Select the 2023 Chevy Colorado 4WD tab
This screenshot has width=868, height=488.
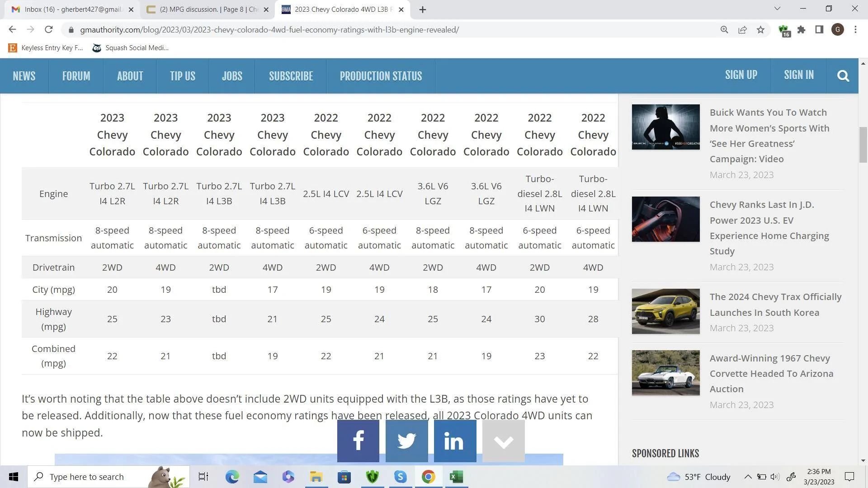click(x=342, y=9)
